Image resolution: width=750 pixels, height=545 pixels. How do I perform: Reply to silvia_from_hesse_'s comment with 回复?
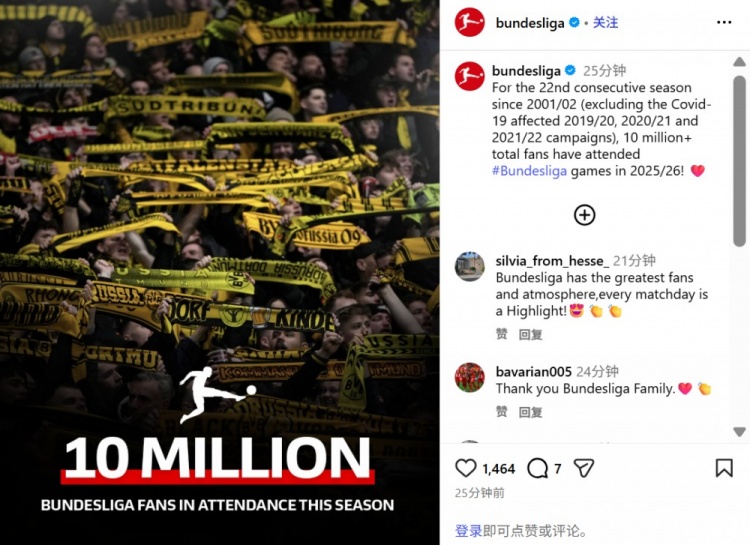point(530,334)
